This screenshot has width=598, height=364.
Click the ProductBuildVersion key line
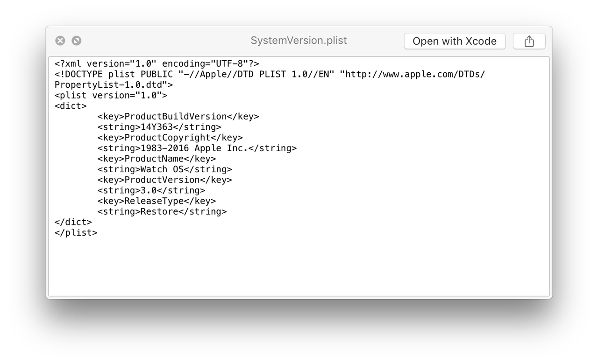tap(178, 117)
